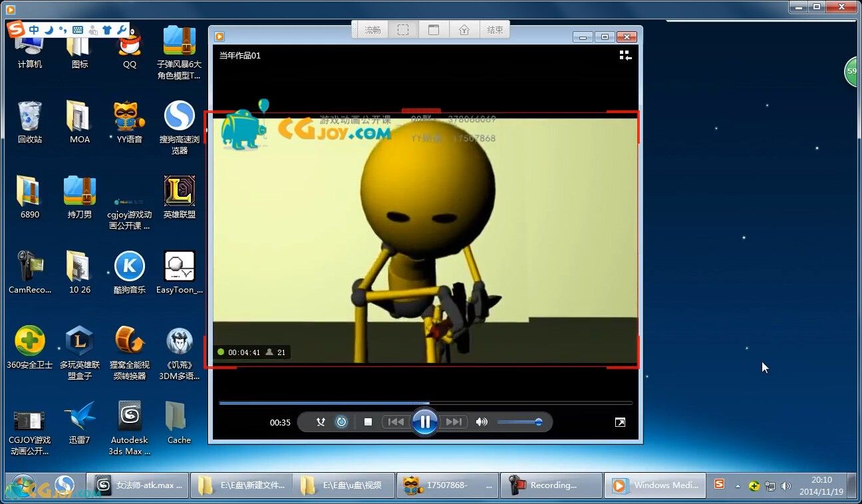Open the 持刀男 archive icon
Image resolution: width=862 pixels, height=504 pixels.
[80, 197]
